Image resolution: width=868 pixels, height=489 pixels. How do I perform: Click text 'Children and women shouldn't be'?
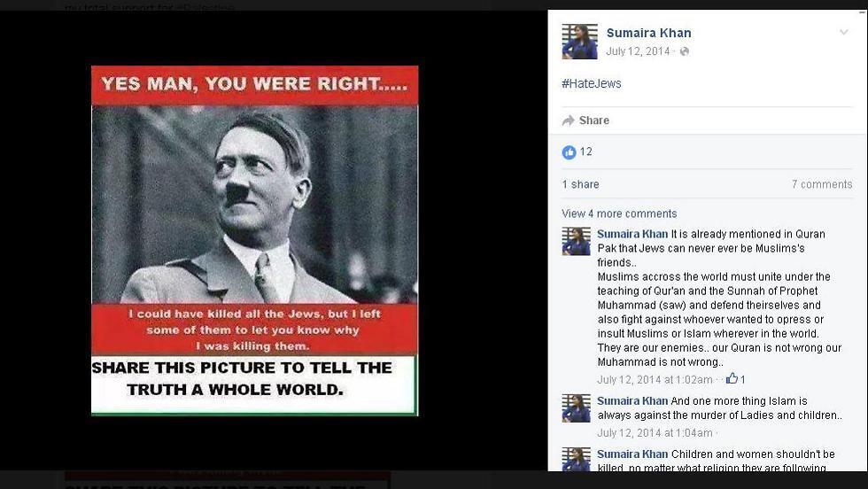tap(753, 454)
